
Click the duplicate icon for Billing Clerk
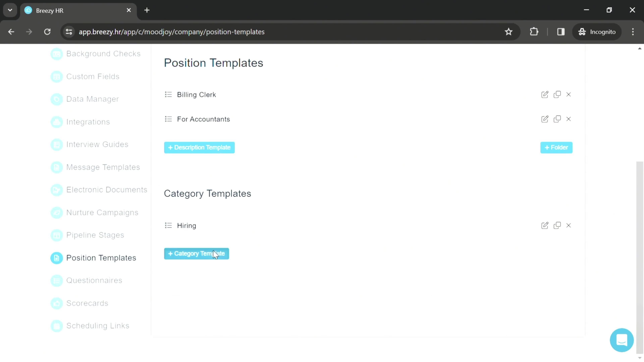[x=557, y=94]
